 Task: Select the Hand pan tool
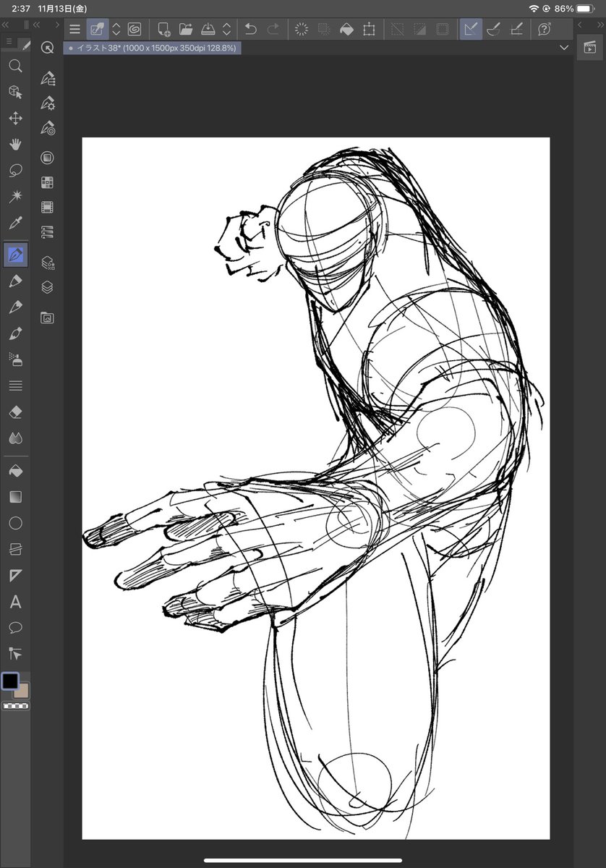point(15,144)
